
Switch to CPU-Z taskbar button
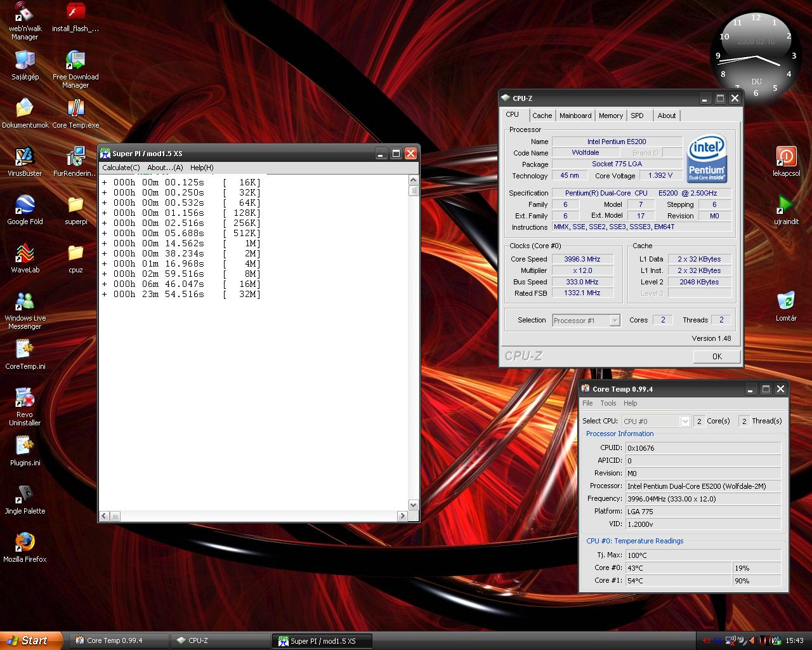pos(221,640)
